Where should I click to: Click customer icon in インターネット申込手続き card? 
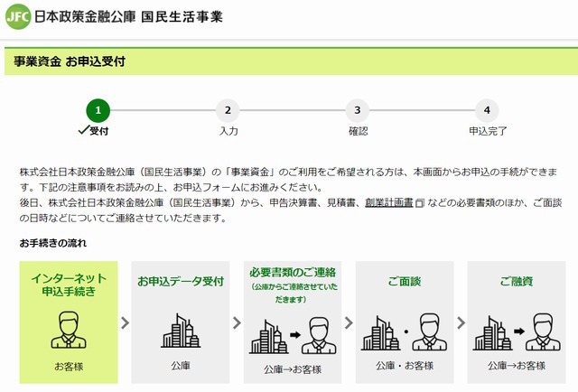[69, 330]
